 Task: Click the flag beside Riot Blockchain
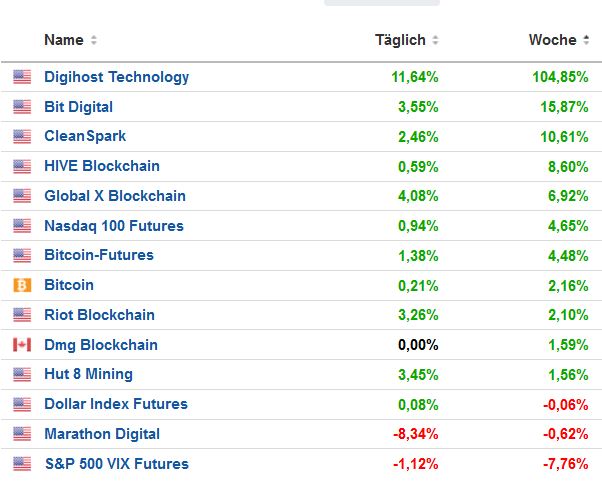(22, 315)
